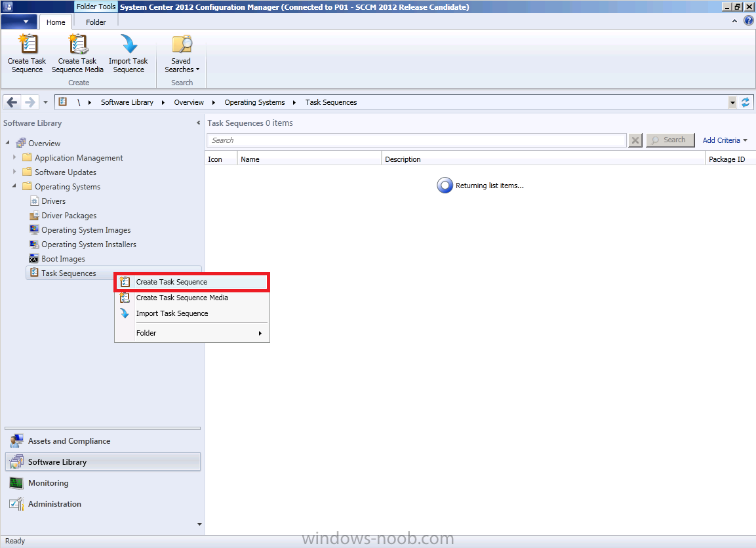Sort by the Name column header
This screenshot has width=756, height=548.
[309, 159]
